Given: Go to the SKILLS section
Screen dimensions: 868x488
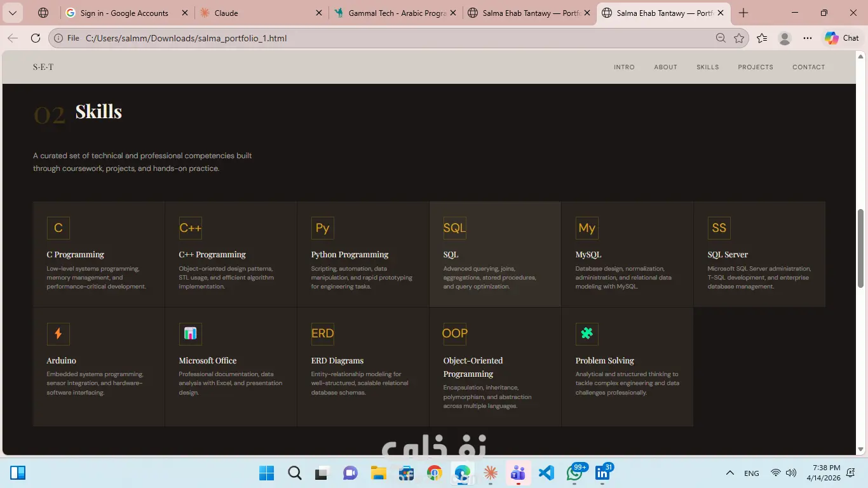Looking at the screenshot, I should click(x=707, y=67).
